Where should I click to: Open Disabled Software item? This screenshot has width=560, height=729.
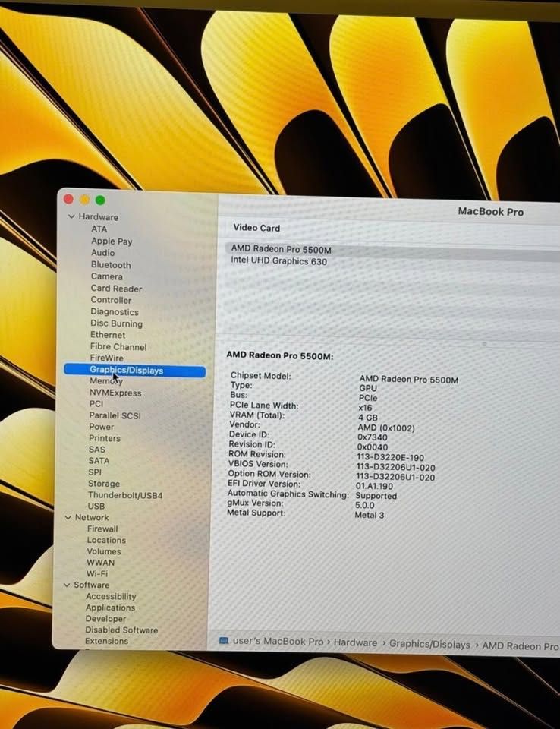(121, 630)
